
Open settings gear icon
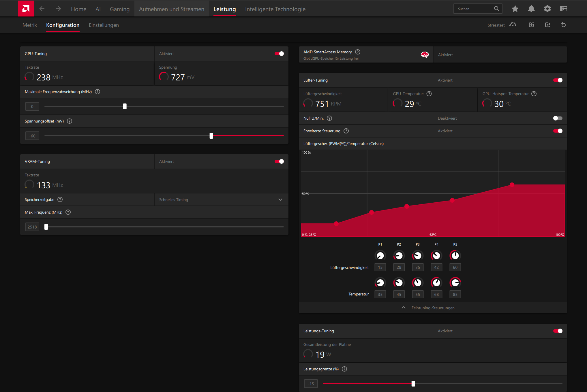pyautogui.click(x=547, y=9)
